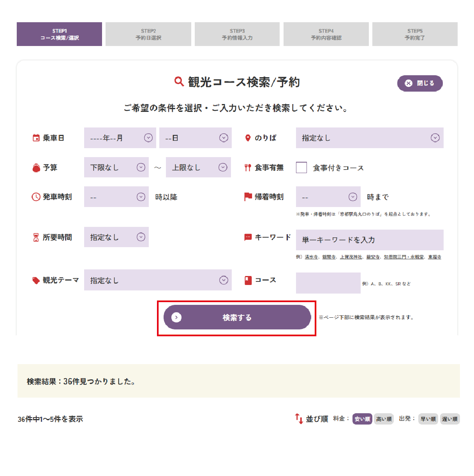Expand the 観光テーマ theme dropdown
The height and width of the screenshot is (476, 474).
click(158, 280)
